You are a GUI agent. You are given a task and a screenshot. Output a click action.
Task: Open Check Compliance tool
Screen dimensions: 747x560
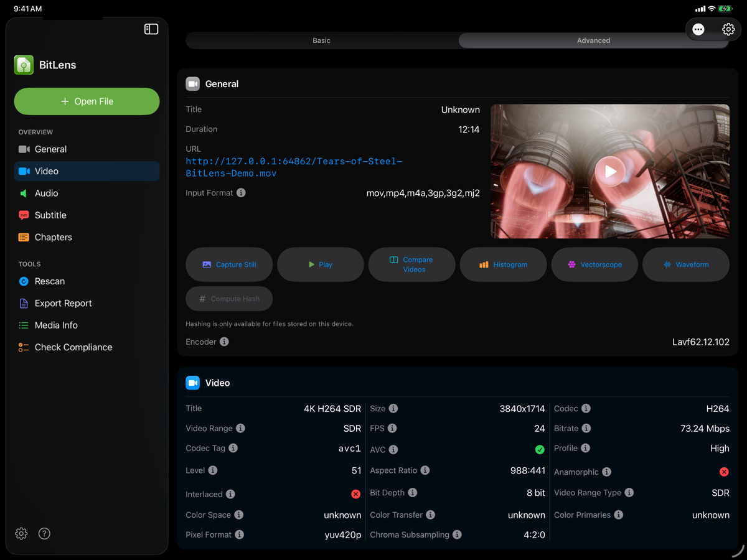coord(87,347)
